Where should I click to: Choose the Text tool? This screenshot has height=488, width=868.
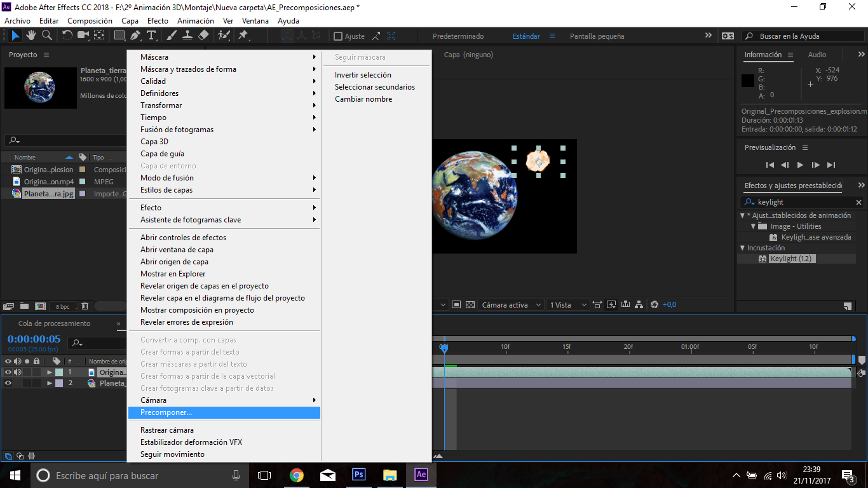pyautogui.click(x=153, y=36)
